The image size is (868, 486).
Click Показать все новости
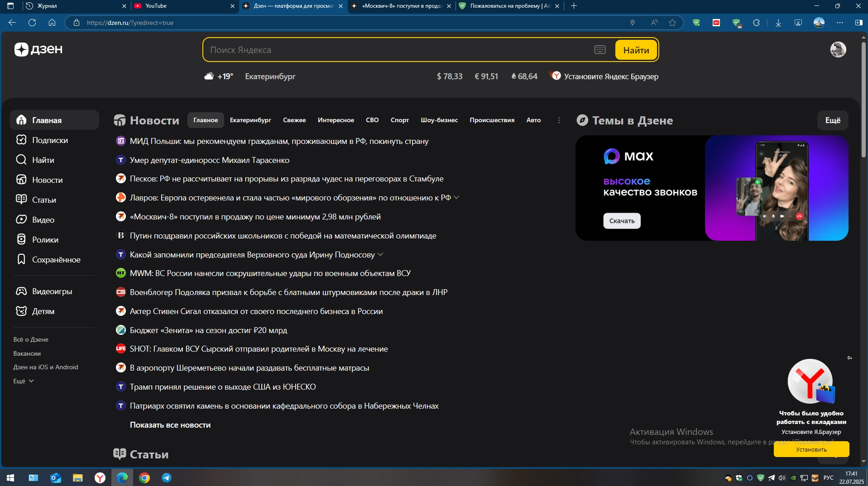tap(170, 425)
